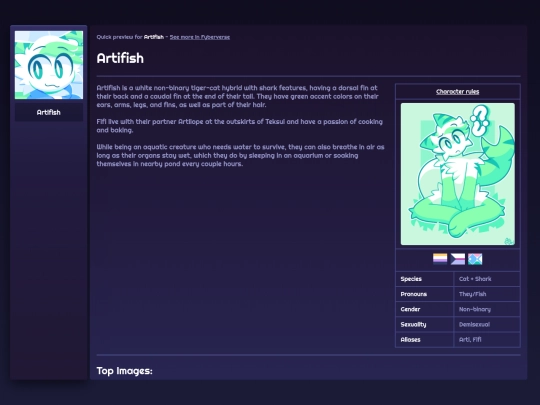Follow the See more in Fyberverse link
The width and height of the screenshot is (540, 405).
[200, 37]
